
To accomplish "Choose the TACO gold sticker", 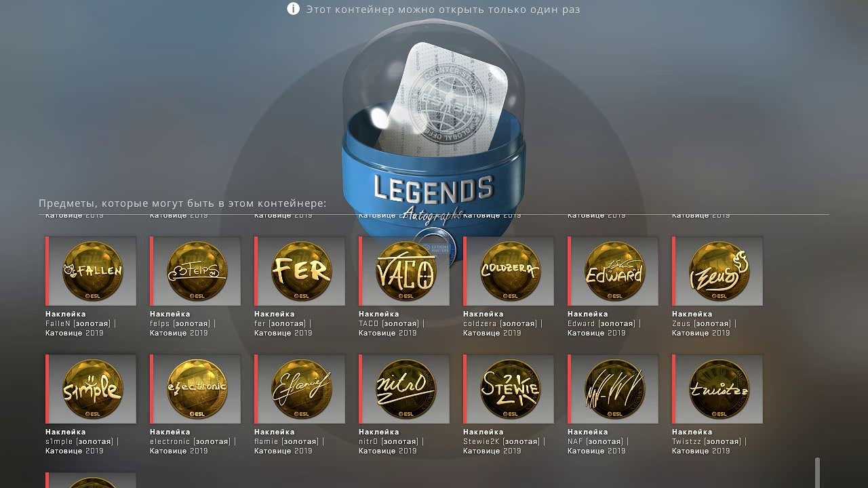I will (404, 271).
